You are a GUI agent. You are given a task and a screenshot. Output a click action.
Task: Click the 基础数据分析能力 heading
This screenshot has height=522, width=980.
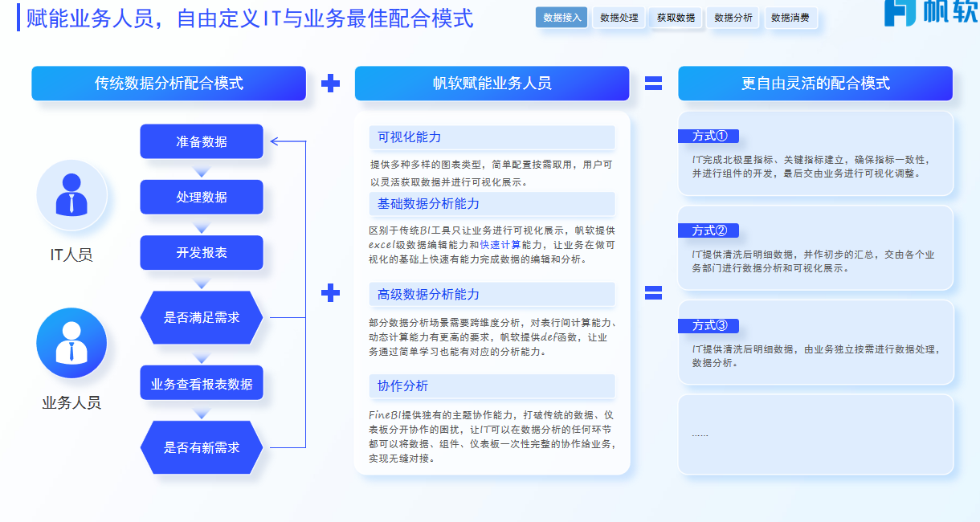click(492, 203)
